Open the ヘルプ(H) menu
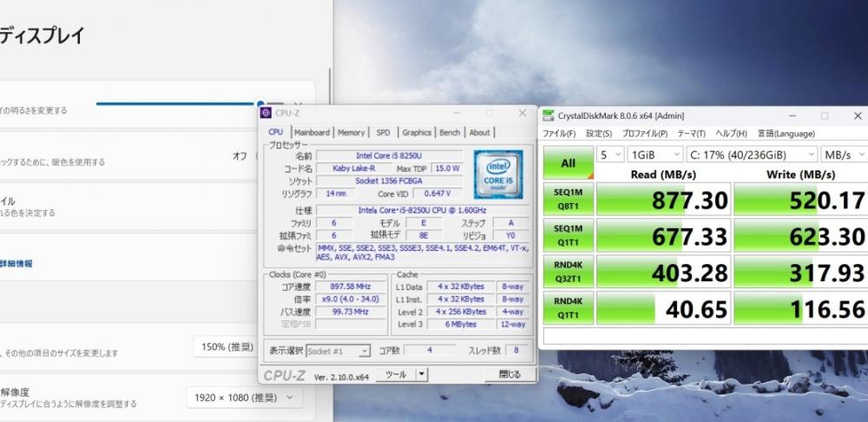Viewport: 868px width, 422px height. 731,134
